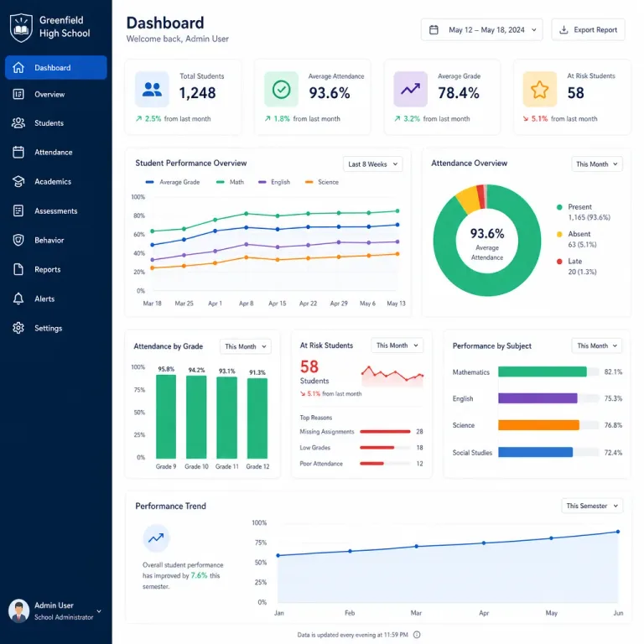Image resolution: width=644 pixels, height=644 pixels.
Task: Open Attendance by Grade This Month dropdown
Action: point(245,346)
